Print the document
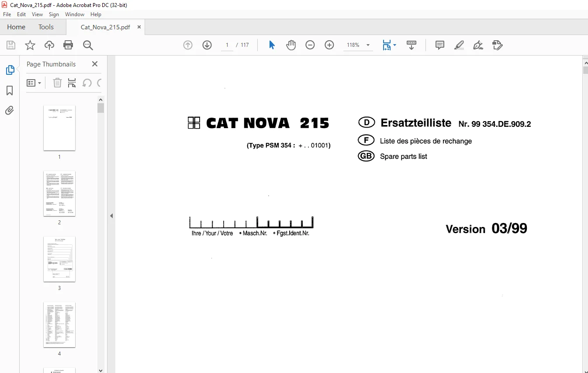 click(x=68, y=45)
